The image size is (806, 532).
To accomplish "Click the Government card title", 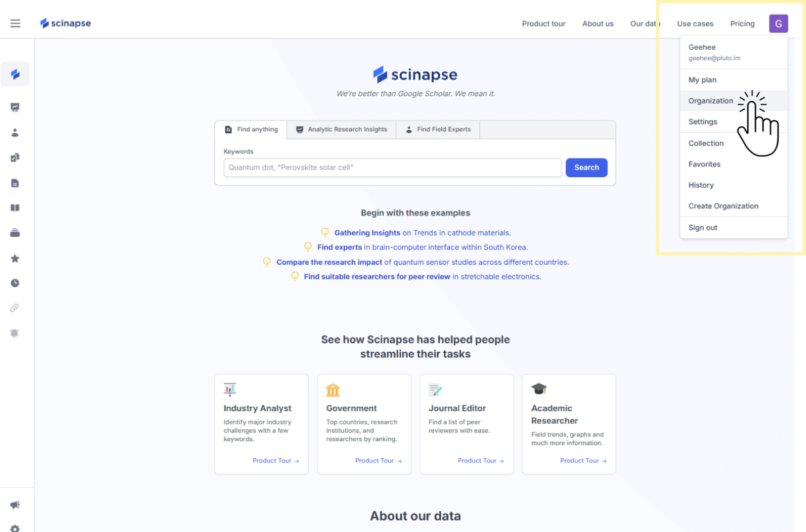I will click(x=351, y=409).
